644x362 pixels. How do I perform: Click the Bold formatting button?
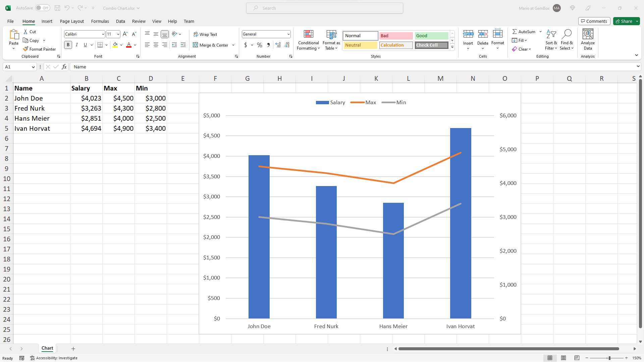tap(68, 44)
